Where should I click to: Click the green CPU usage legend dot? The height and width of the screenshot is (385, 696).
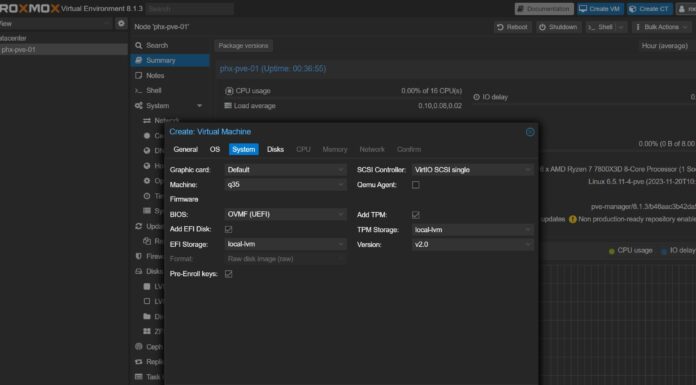(x=612, y=251)
